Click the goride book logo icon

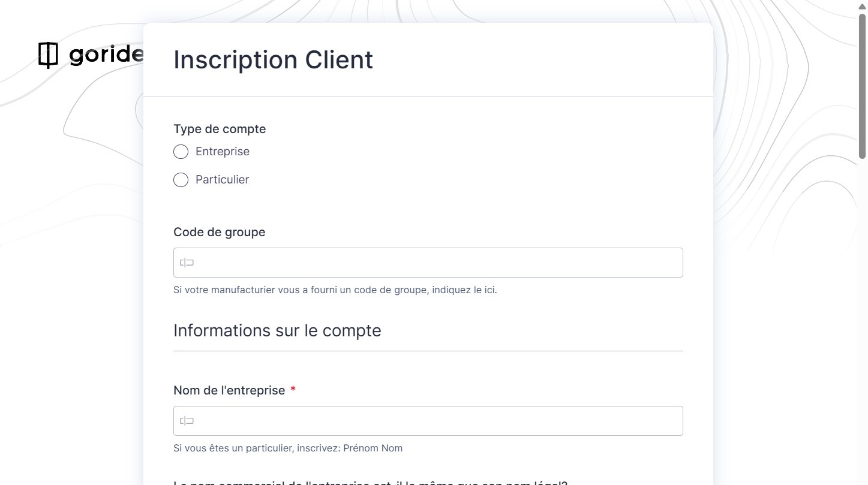click(48, 55)
